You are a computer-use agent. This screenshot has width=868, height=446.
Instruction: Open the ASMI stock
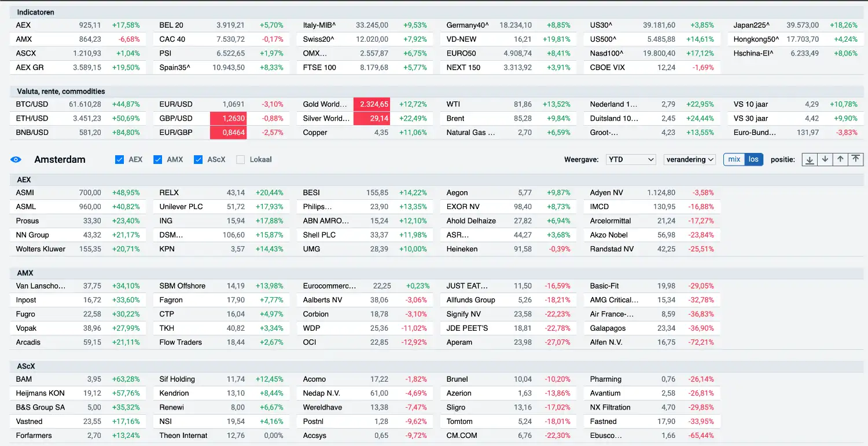pyautogui.click(x=25, y=193)
